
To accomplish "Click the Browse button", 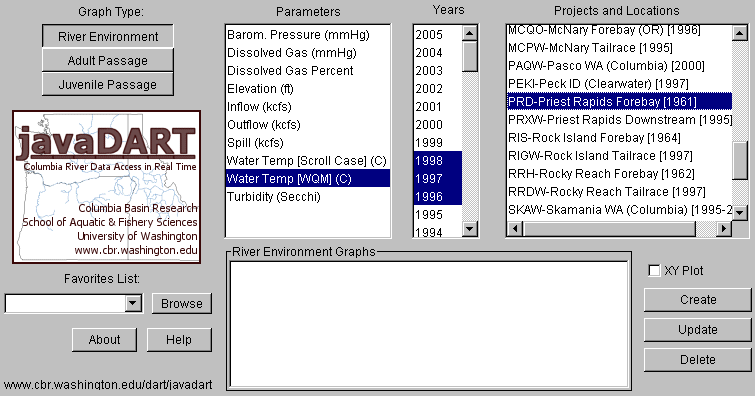I will pos(182,304).
